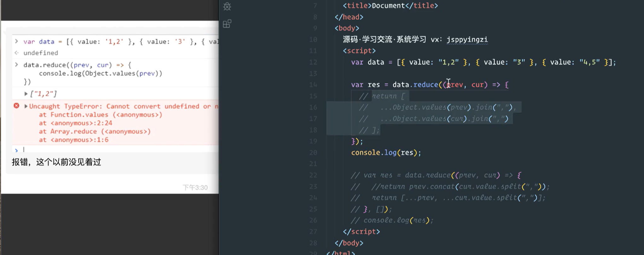Expand the ["1,2"] array output
The width and height of the screenshot is (644, 255).
tap(26, 94)
